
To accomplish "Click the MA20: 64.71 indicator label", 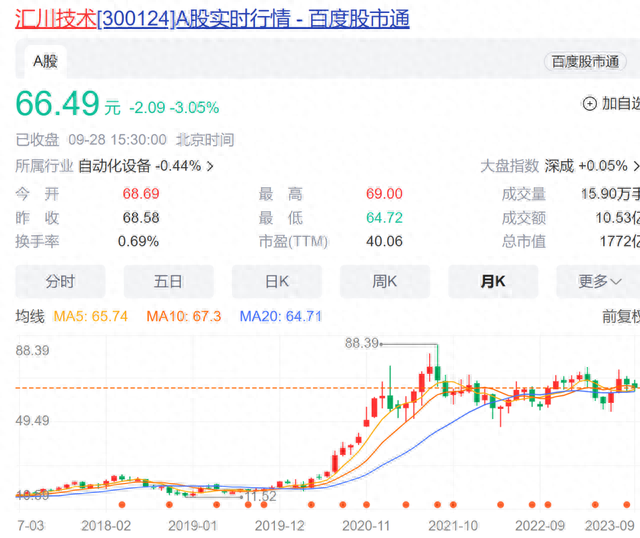I will coord(281,316).
